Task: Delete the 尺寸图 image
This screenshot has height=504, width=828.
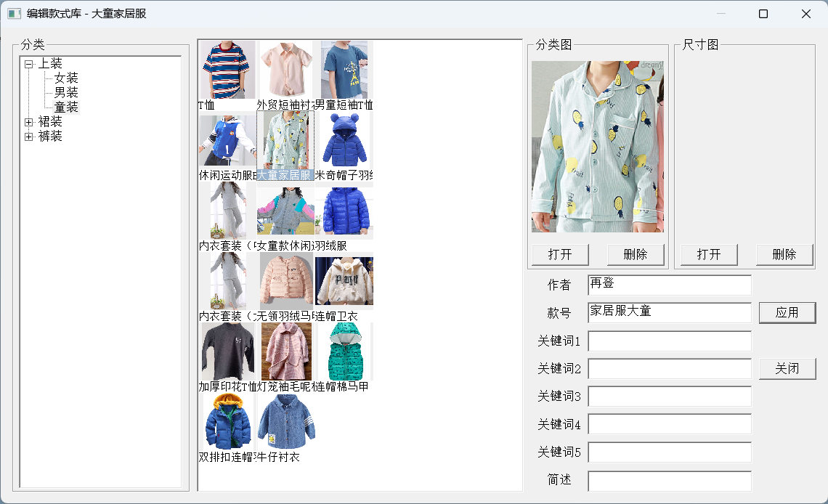Action: 784,254
